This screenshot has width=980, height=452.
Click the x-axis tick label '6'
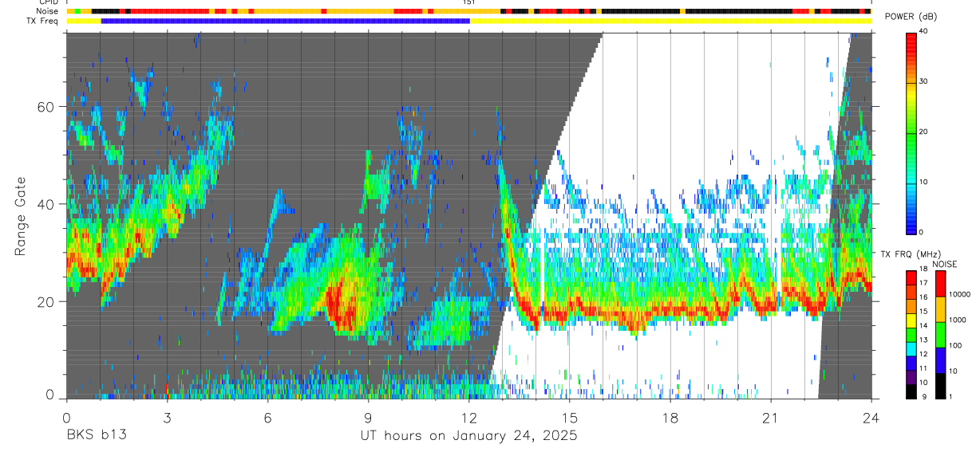click(267, 417)
